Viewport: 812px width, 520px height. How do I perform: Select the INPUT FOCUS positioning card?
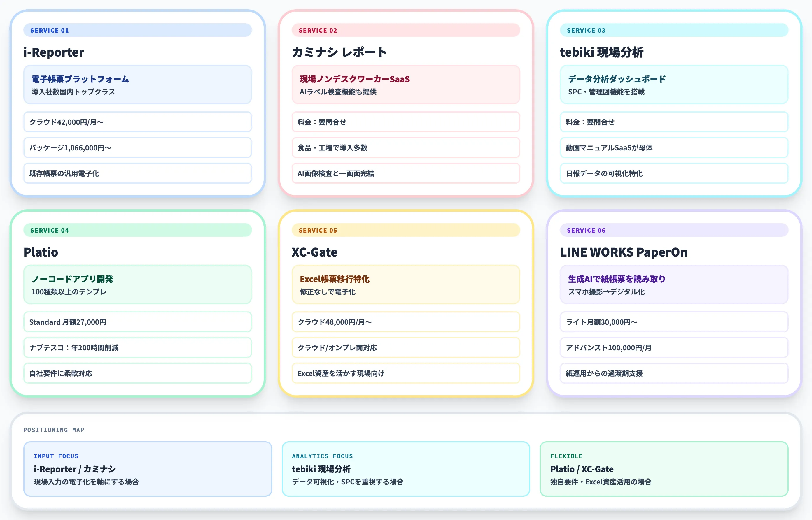pyautogui.click(x=148, y=469)
